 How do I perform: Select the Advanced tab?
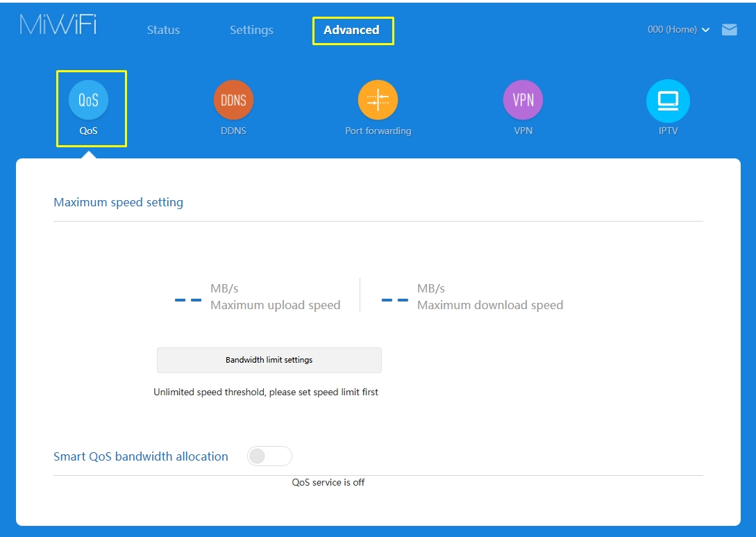tap(352, 30)
